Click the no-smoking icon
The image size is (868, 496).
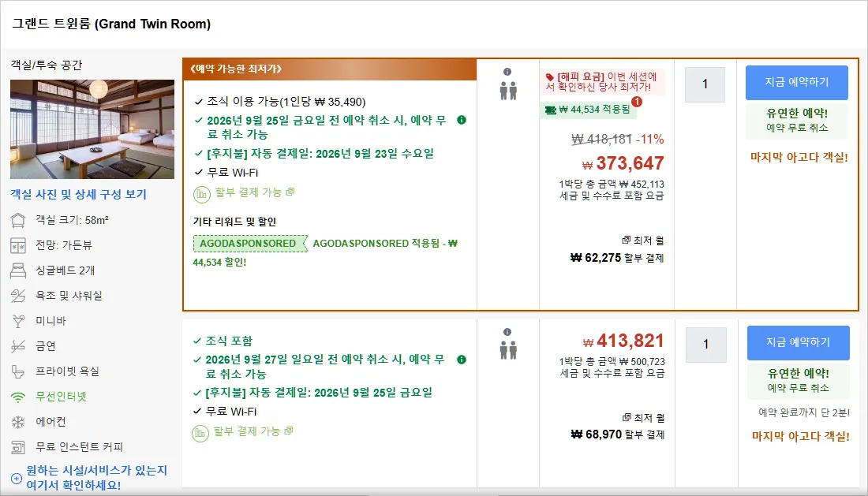pyautogui.click(x=18, y=346)
